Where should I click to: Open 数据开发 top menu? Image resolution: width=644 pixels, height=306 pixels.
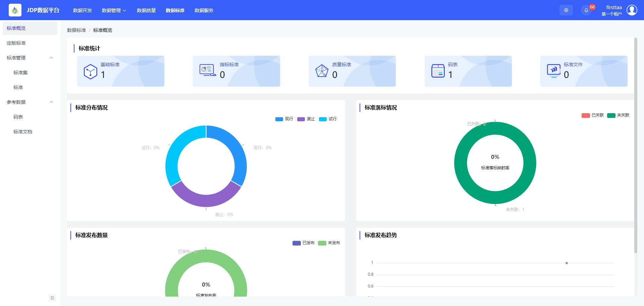(83, 10)
